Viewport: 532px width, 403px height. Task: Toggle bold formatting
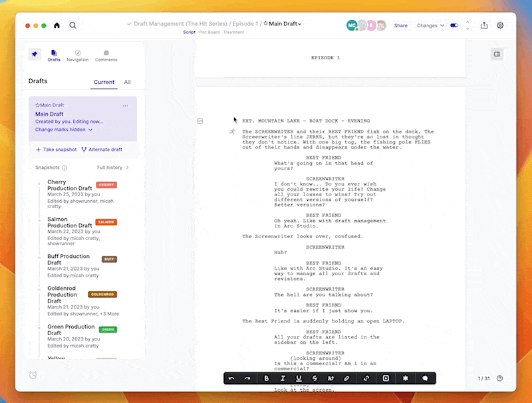coord(267,378)
